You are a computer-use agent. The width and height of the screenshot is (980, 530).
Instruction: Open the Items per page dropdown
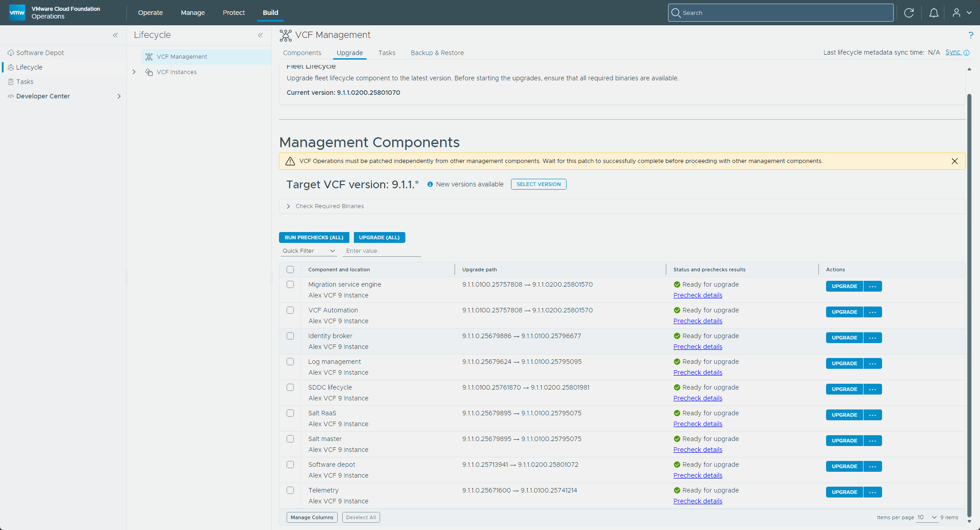(x=927, y=517)
